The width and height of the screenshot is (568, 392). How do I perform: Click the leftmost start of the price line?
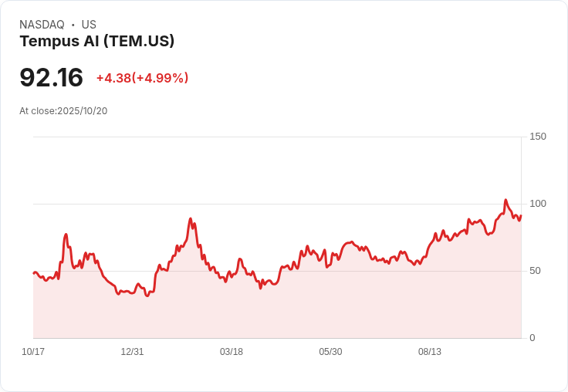[x=34, y=273]
